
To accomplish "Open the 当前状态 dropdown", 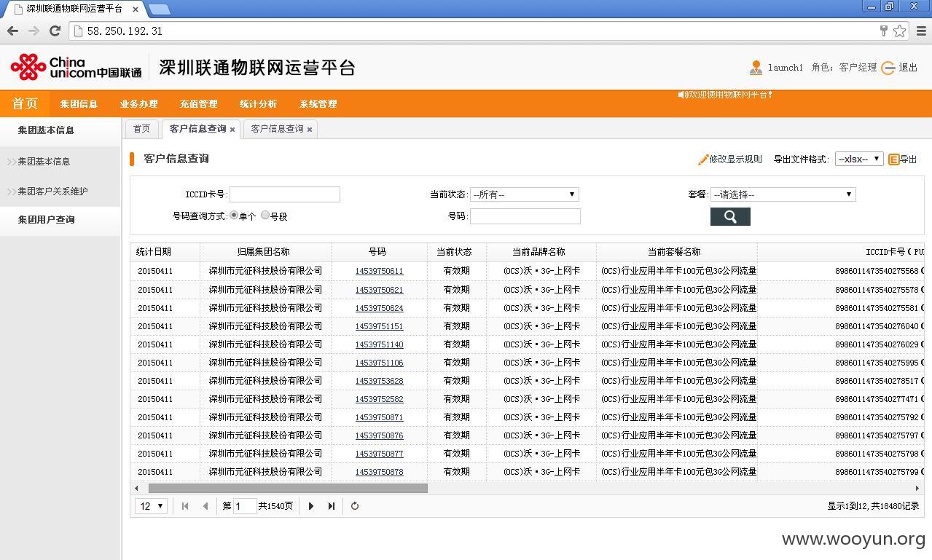I will click(525, 194).
